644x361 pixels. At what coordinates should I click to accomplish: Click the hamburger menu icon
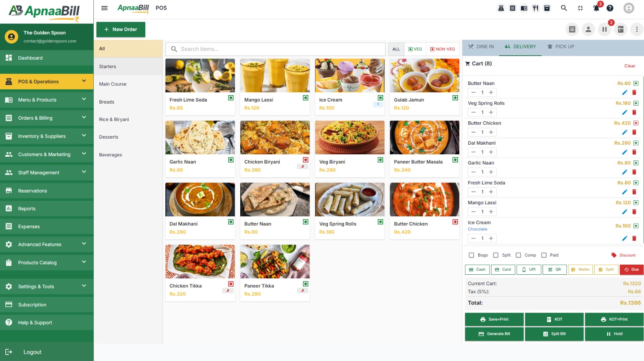[x=104, y=8]
